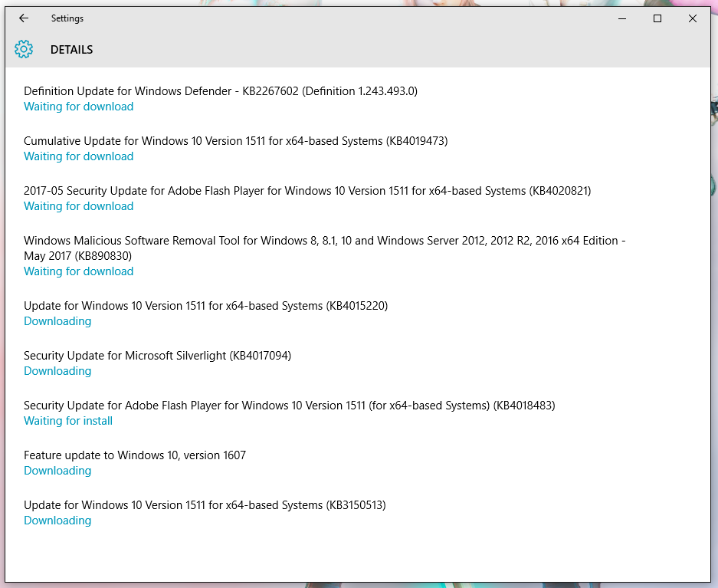Image resolution: width=718 pixels, height=588 pixels.
Task: Click Waiting for download under KB4019473
Action: pos(79,156)
